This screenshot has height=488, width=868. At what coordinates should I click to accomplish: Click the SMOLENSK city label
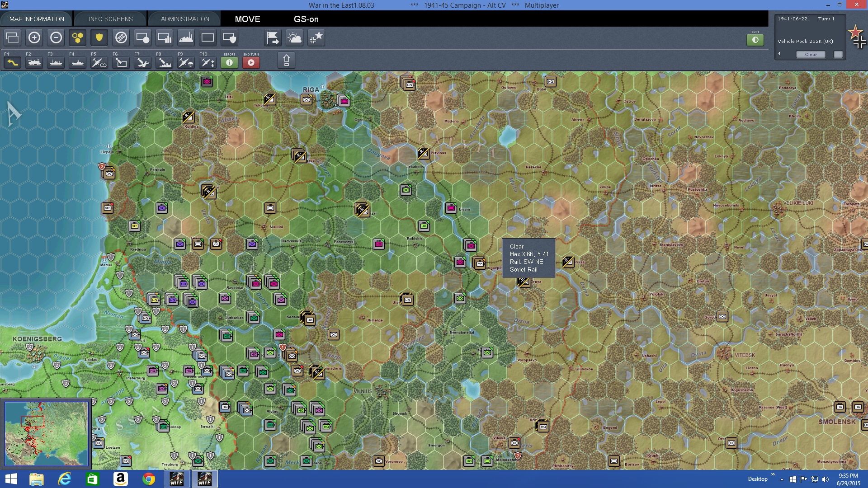pyautogui.click(x=837, y=422)
